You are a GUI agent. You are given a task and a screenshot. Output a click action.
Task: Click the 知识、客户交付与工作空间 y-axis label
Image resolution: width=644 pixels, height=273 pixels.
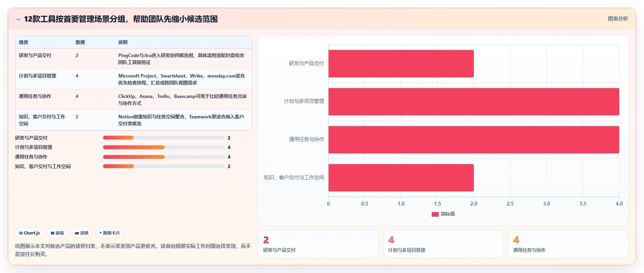(x=294, y=178)
